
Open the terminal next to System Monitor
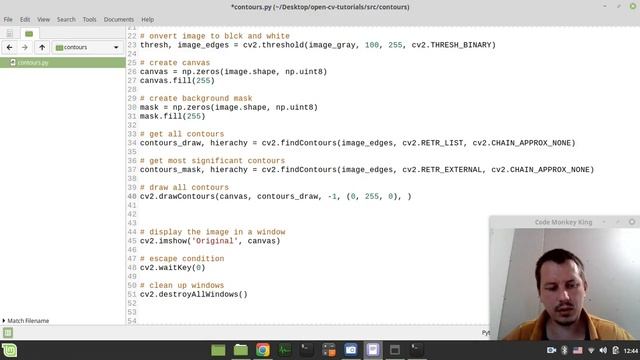(x=307, y=350)
